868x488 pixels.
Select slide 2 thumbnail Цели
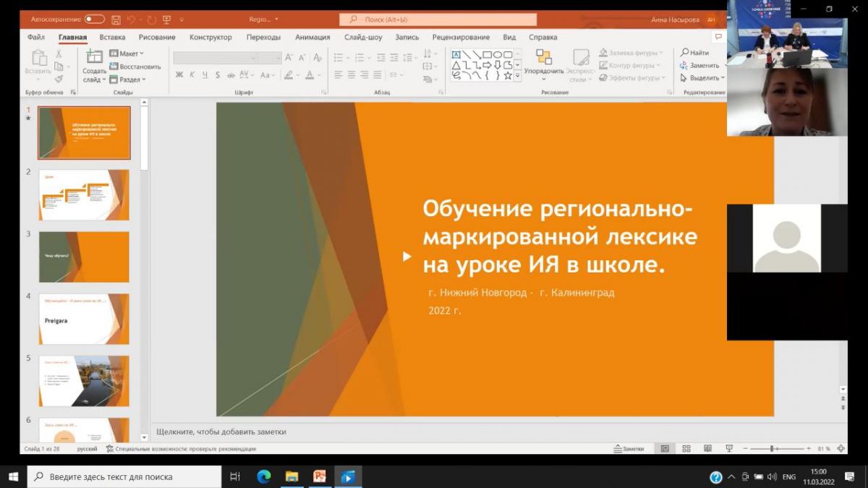click(84, 195)
